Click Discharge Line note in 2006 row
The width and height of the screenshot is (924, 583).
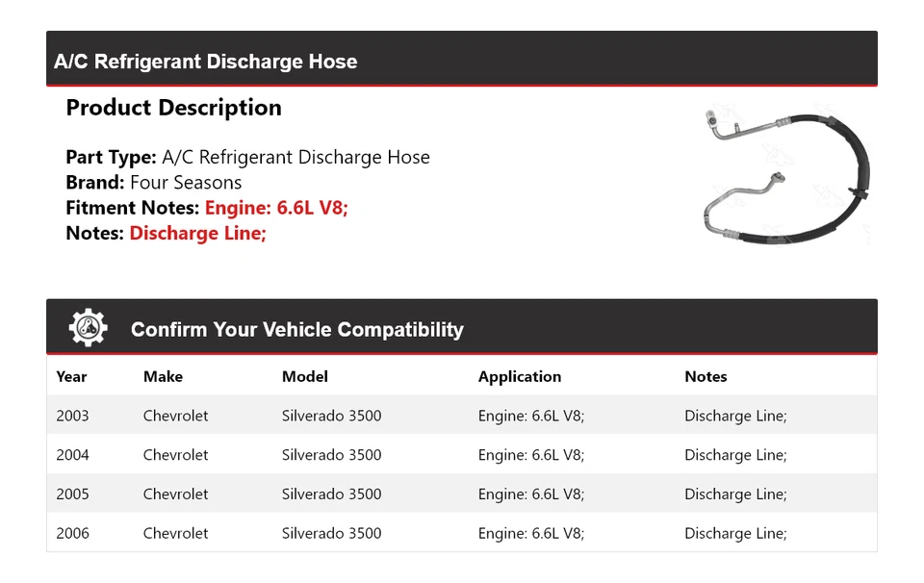pos(735,533)
